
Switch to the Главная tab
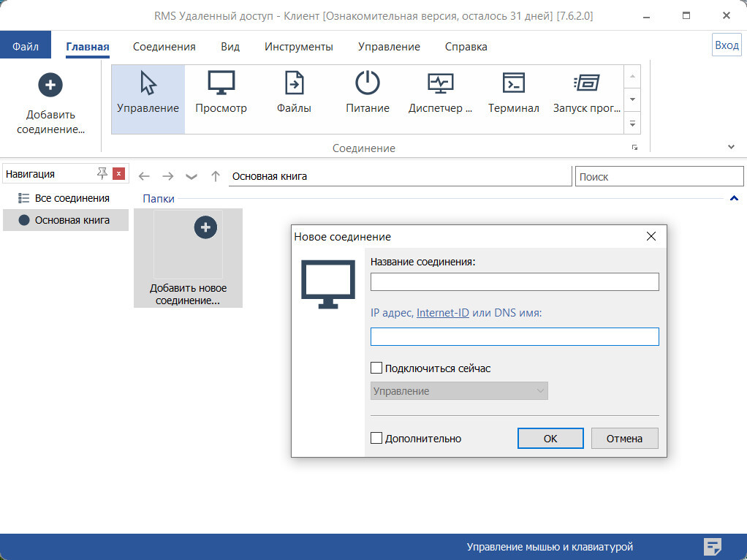pos(88,47)
